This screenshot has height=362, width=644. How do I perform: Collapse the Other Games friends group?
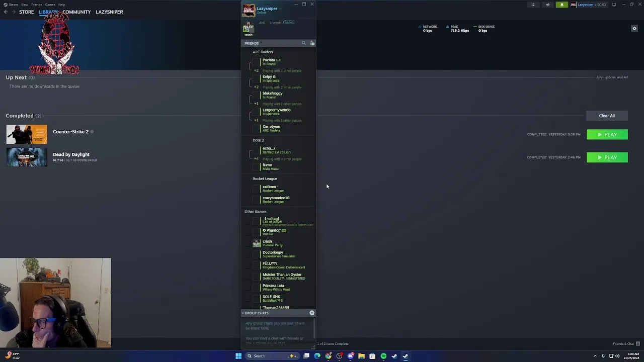click(255, 212)
